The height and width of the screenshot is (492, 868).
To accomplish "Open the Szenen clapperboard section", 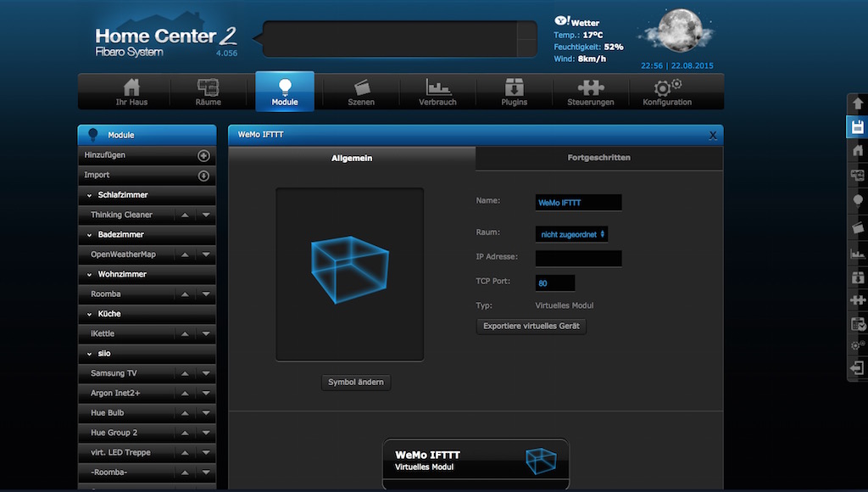I will click(361, 92).
